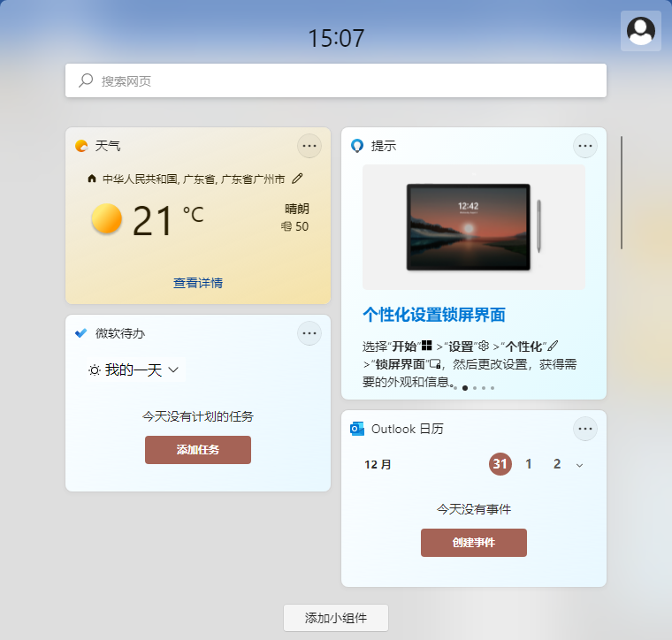Click the 添加小组件 button

click(336, 618)
